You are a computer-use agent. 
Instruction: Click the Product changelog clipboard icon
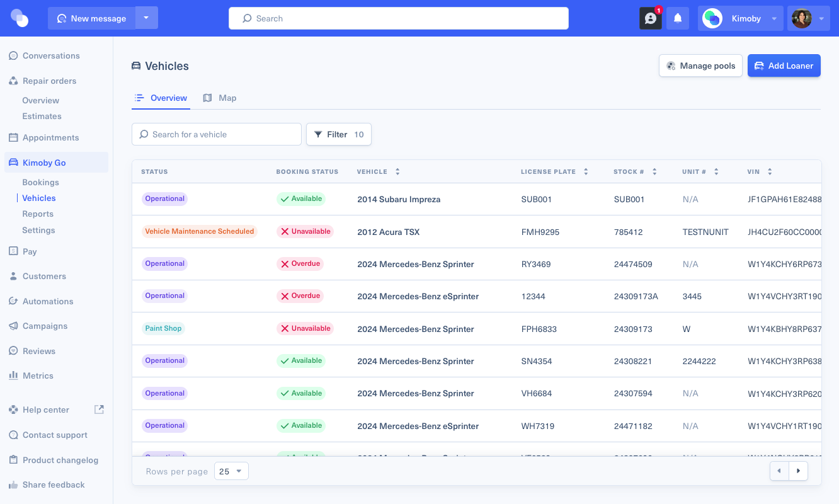pyautogui.click(x=13, y=460)
